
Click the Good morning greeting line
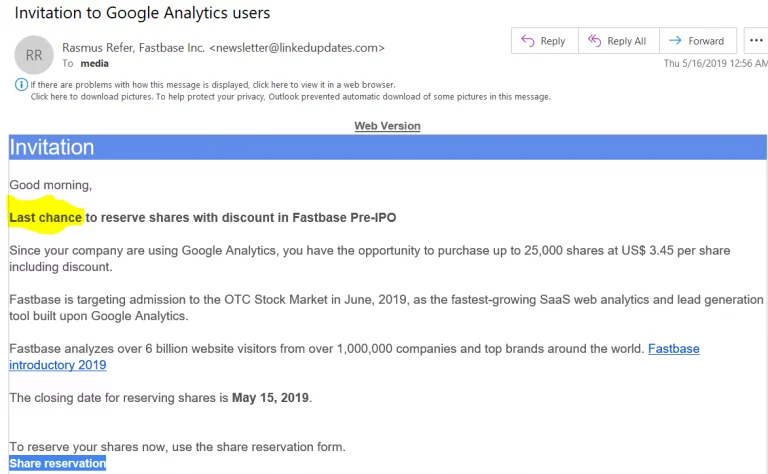pos(50,185)
